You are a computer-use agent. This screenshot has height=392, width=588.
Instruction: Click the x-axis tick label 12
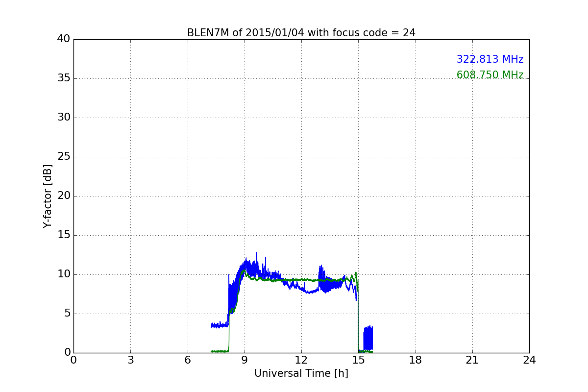tap(301, 360)
